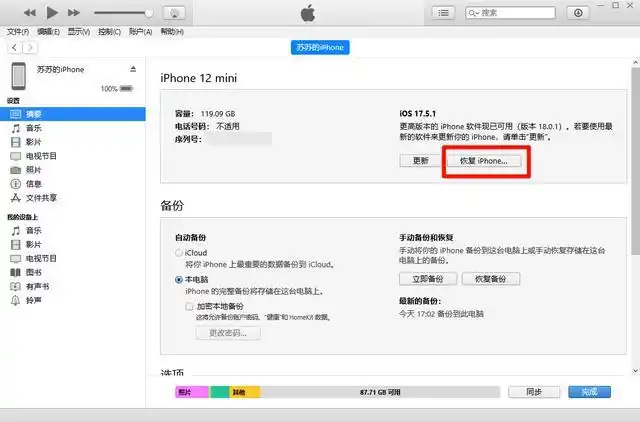Click the iPhone 12 mini heading
The width and height of the screenshot is (640, 422).
pos(199,78)
